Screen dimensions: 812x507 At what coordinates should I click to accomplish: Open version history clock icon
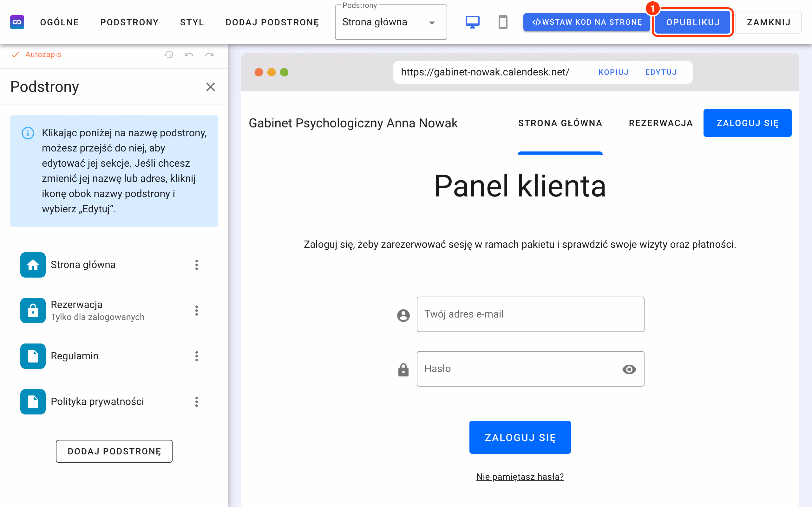point(169,54)
